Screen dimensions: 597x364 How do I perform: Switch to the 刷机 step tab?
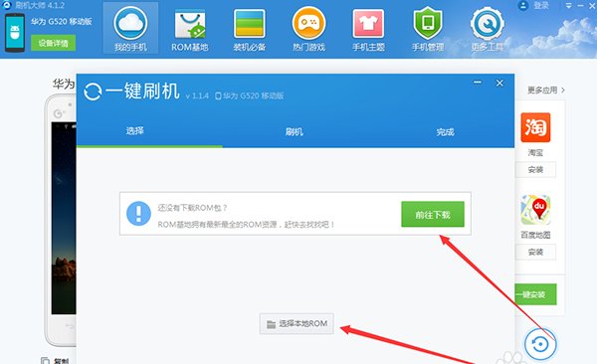[294, 131]
